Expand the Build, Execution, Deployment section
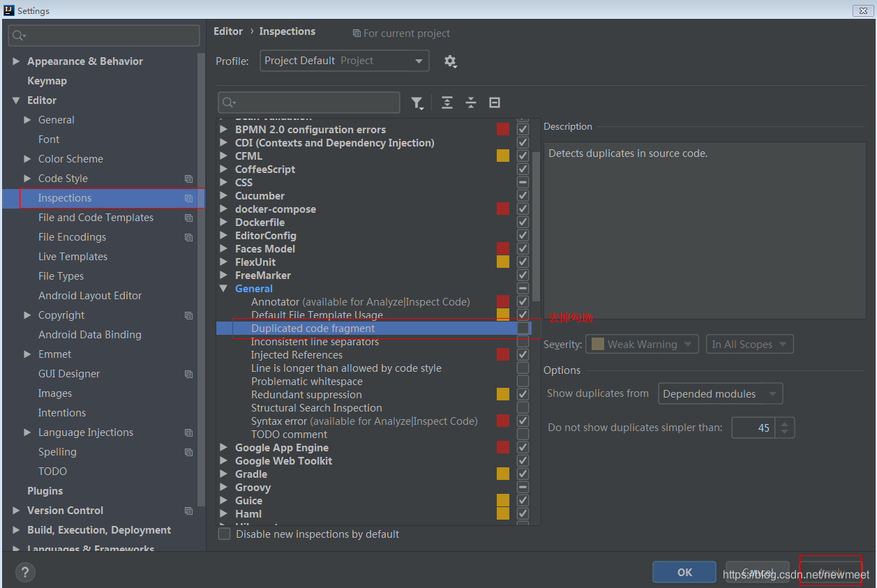The height and width of the screenshot is (588, 877). click(16, 530)
